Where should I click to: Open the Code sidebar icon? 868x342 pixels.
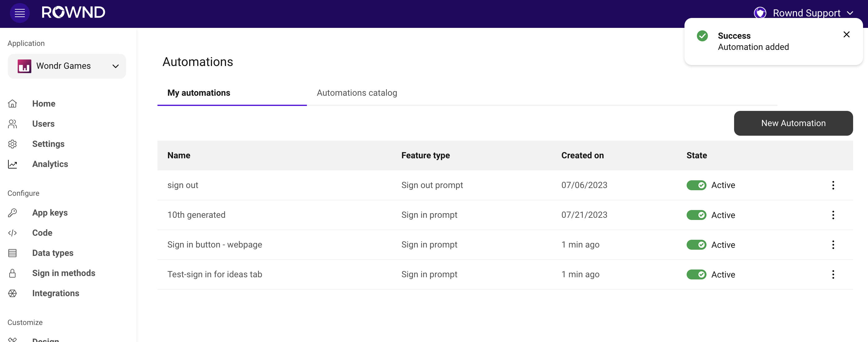click(x=12, y=233)
